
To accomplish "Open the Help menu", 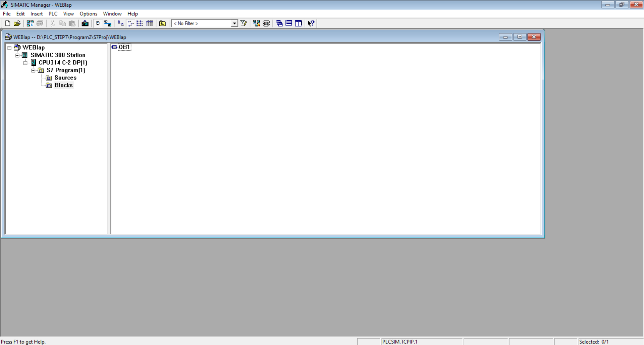I will pyautogui.click(x=132, y=14).
